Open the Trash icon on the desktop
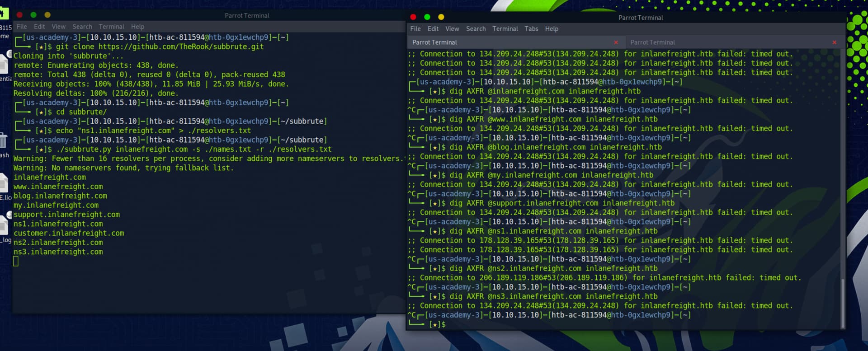 4,141
